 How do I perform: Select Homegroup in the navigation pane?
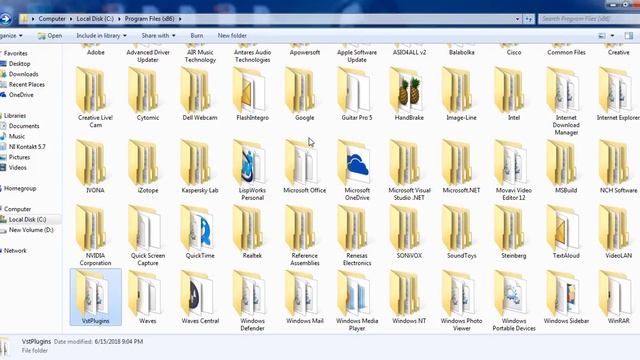[x=20, y=189]
